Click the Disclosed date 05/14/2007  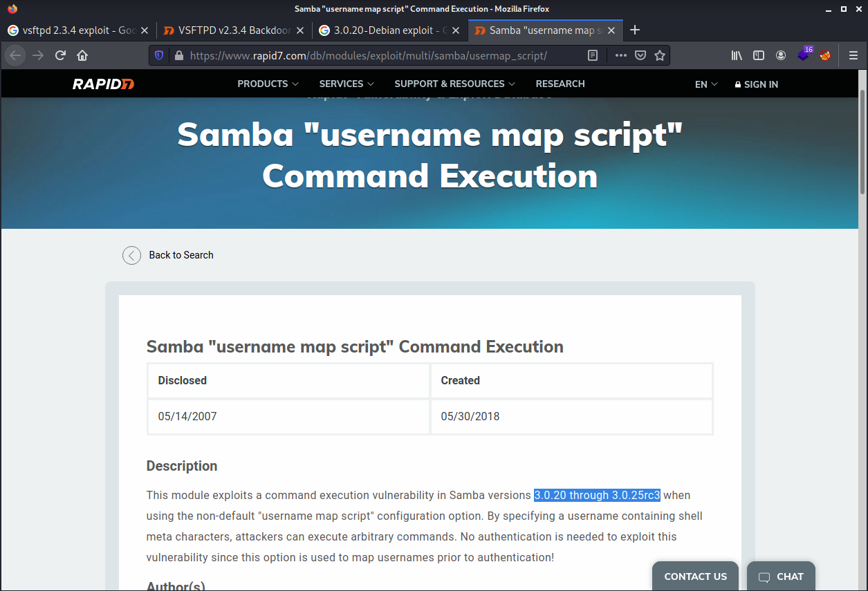187,416
